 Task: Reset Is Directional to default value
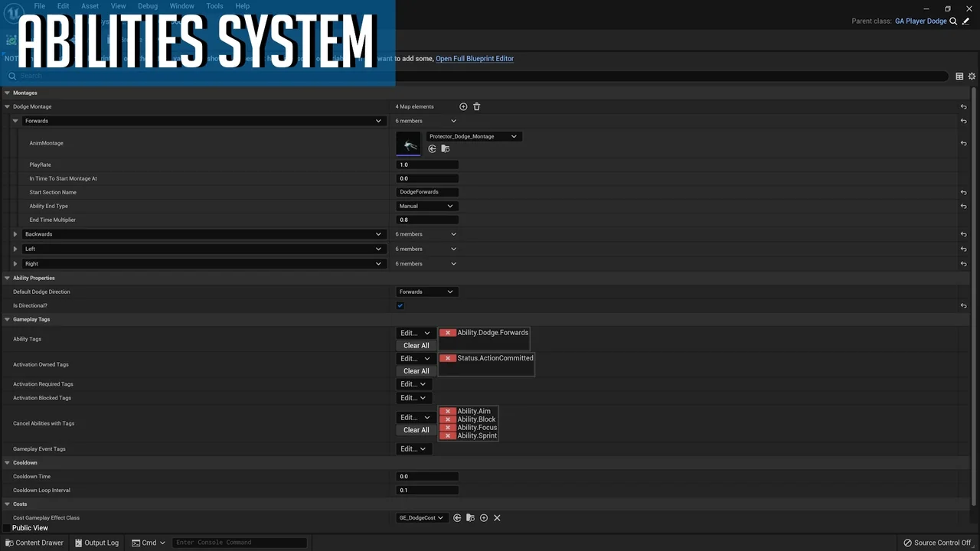(x=963, y=305)
